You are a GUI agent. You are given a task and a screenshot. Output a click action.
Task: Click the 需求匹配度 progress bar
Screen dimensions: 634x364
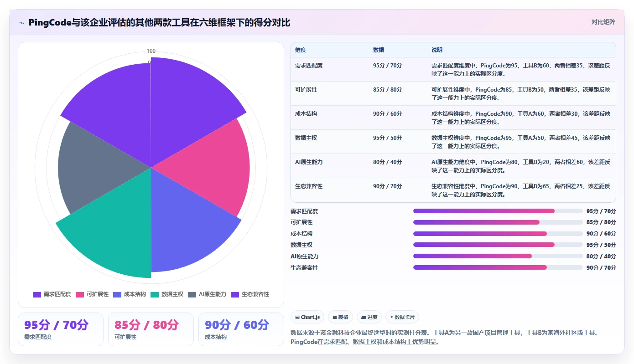coord(498,211)
